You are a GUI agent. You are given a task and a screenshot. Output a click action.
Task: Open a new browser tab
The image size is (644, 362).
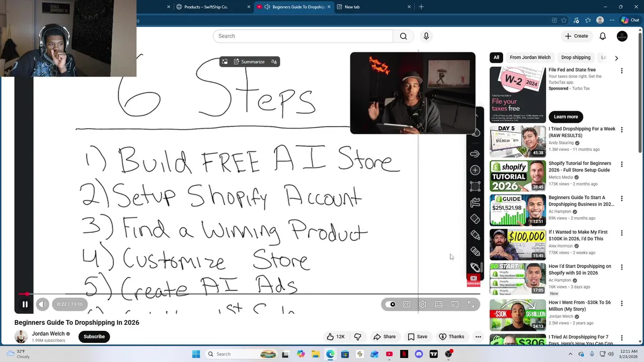(421, 7)
